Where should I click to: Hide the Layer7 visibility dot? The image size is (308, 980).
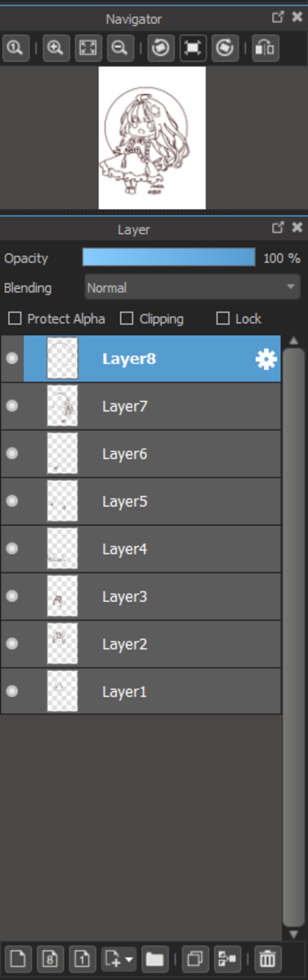[x=12, y=406]
